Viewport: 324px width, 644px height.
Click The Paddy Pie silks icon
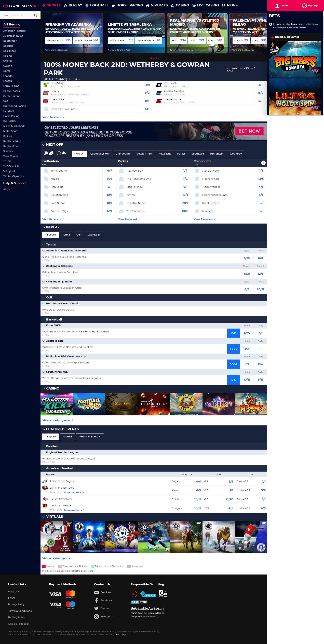(159, 101)
